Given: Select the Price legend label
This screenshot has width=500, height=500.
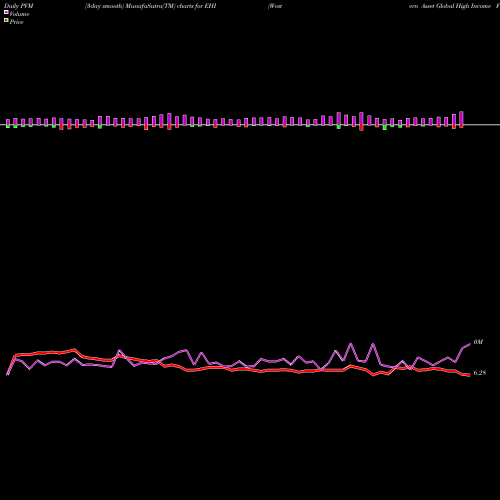Looking at the screenshot, I should click(16, 22).
